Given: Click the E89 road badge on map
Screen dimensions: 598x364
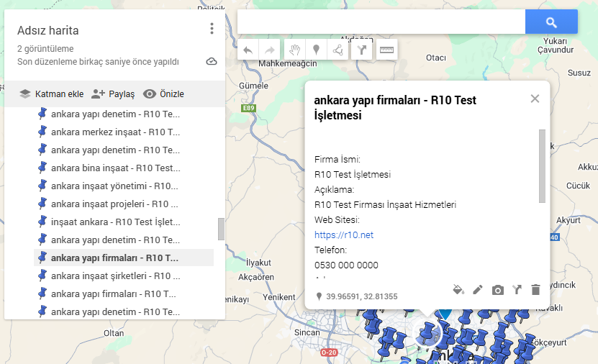Looking at the screenshot, I should point(249,108).
